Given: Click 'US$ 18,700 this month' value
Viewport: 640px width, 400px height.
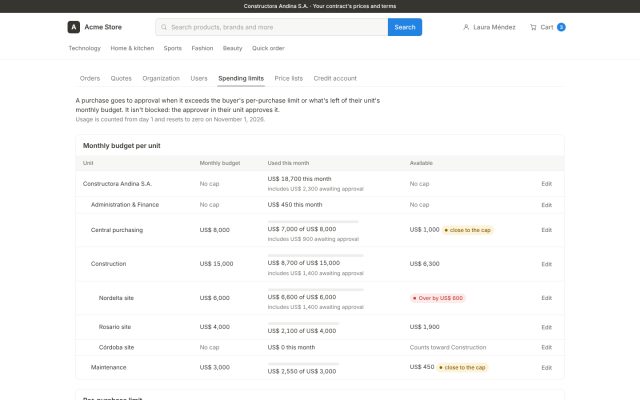Looking at the screenshot, I should [300, 179].
